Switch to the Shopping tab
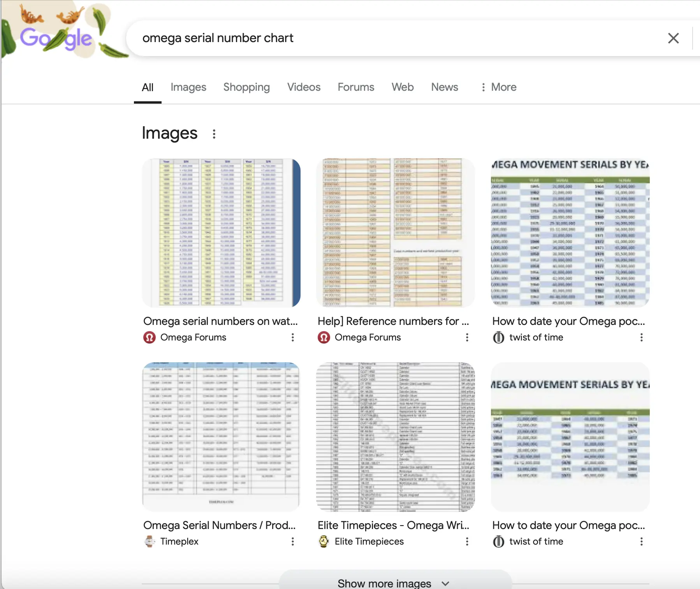This screenshot has height=589, width=700. coord(246,87)
